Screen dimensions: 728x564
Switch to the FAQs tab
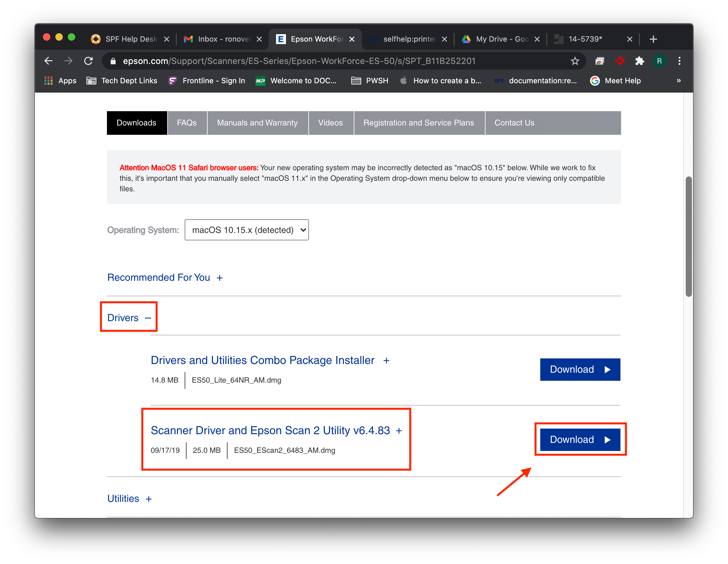[x=187, y=123]
